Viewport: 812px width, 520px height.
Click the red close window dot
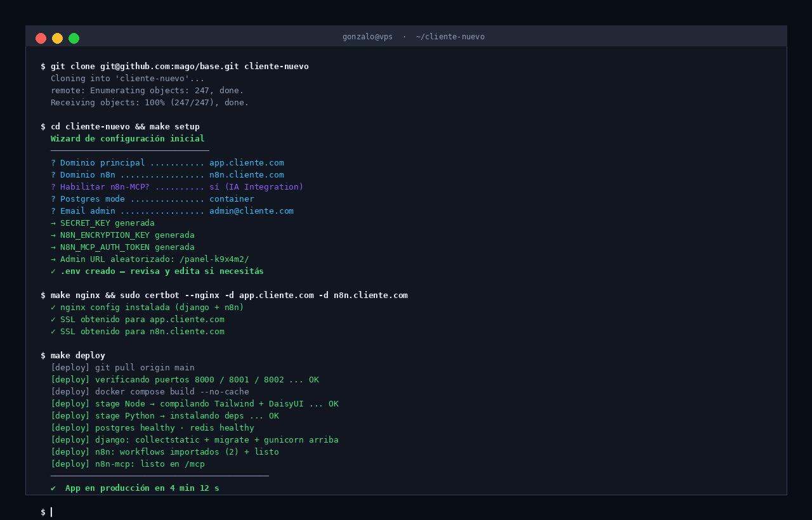click(x=41, y=38)
